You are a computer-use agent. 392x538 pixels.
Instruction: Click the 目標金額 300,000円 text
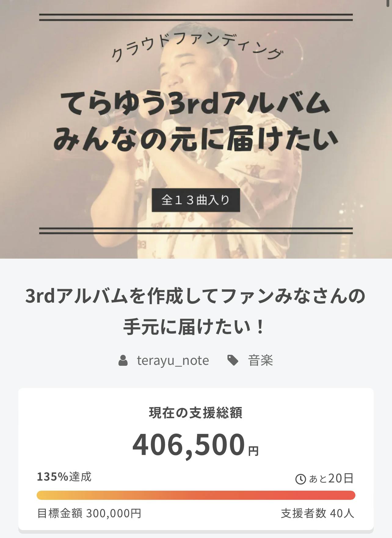coord(89,514)
